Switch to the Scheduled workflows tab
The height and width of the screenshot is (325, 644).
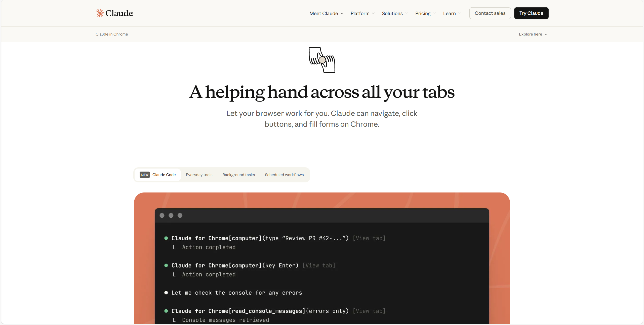point(284,175)
